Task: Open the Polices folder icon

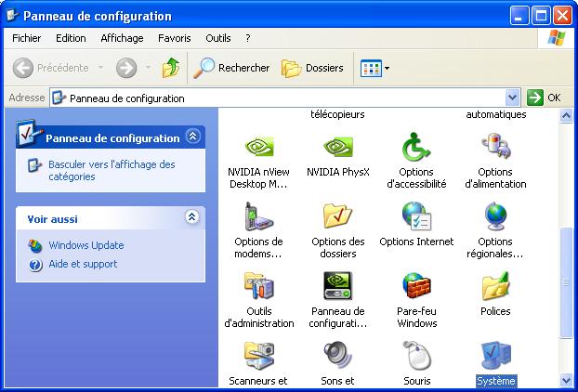Action: click(x=495, y=285)
